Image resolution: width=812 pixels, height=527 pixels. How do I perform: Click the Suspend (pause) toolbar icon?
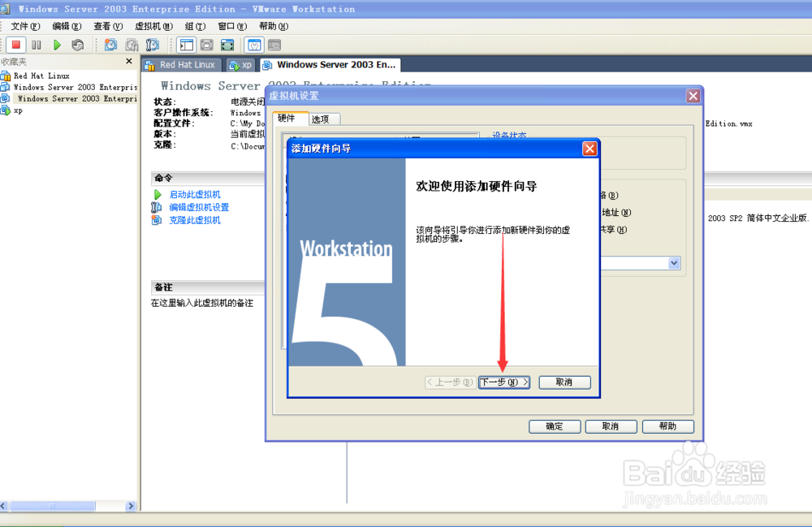click(x=37, y=45)
